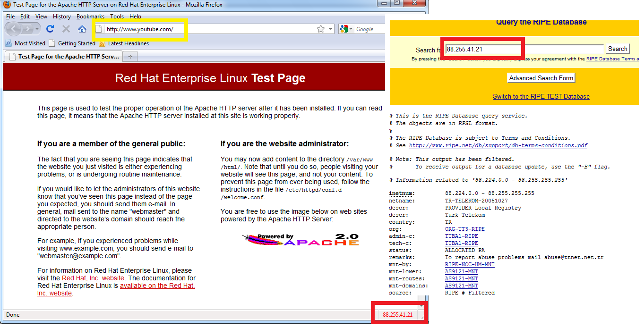Click the Back navigation arrow
The width and height of the screenshot is (644, 328).
[13, 29]
